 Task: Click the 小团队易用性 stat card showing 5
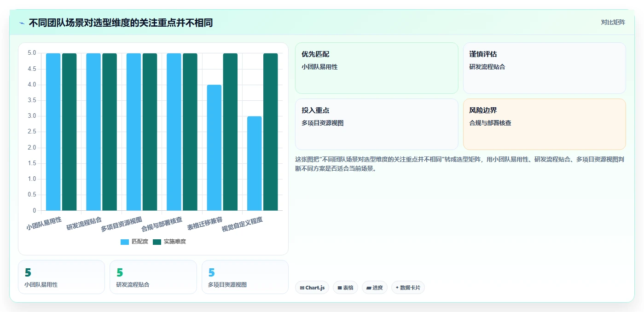coord(61,277)
